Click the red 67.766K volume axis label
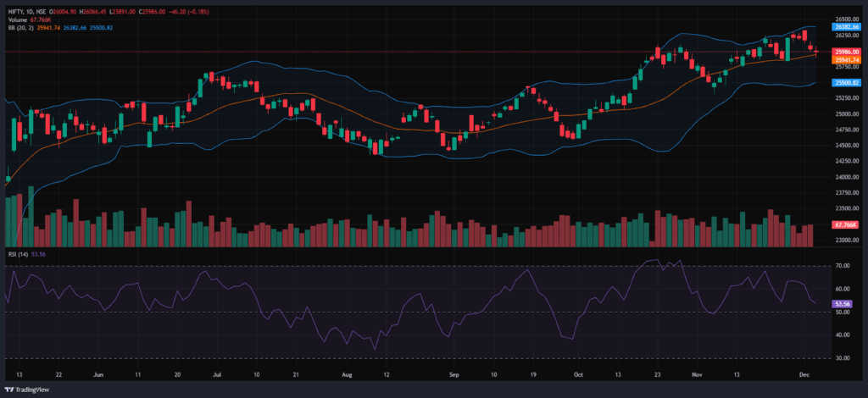868x398 pixels. [848, 225]
